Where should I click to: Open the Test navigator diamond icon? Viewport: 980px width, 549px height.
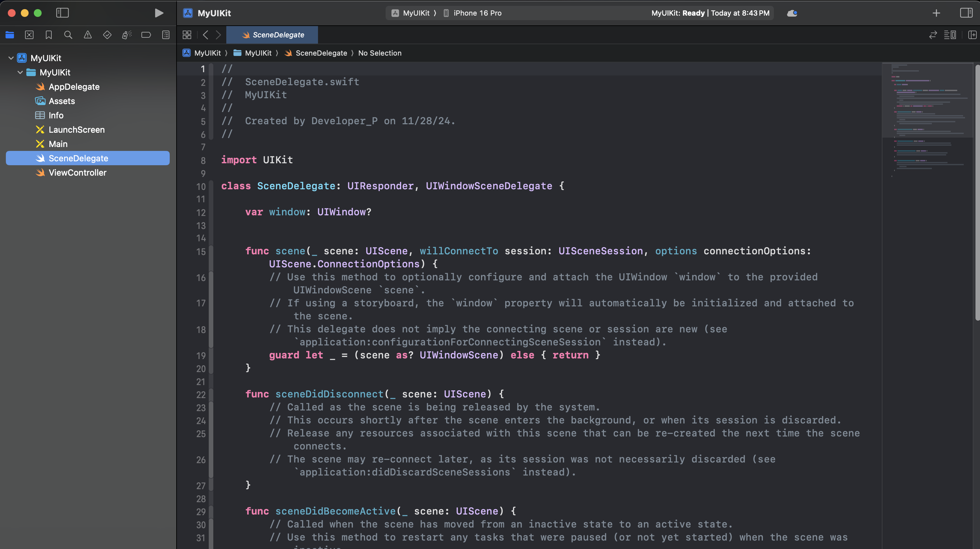pos(107,35)
